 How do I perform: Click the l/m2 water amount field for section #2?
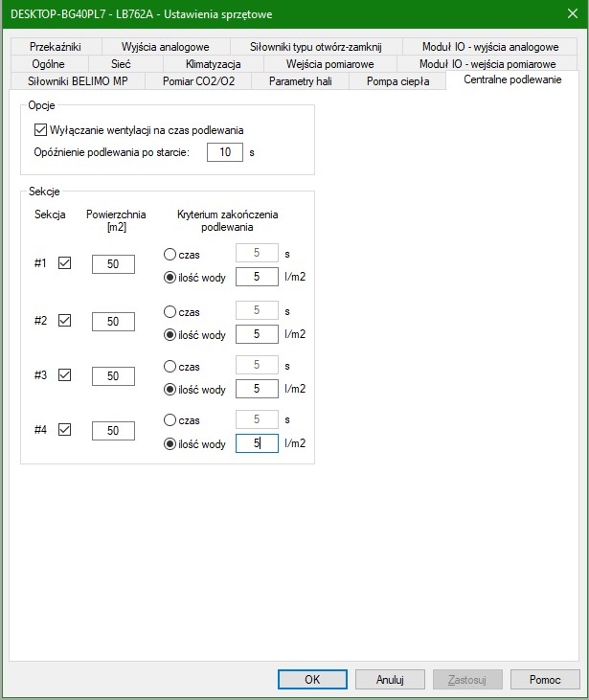[258, 334]
